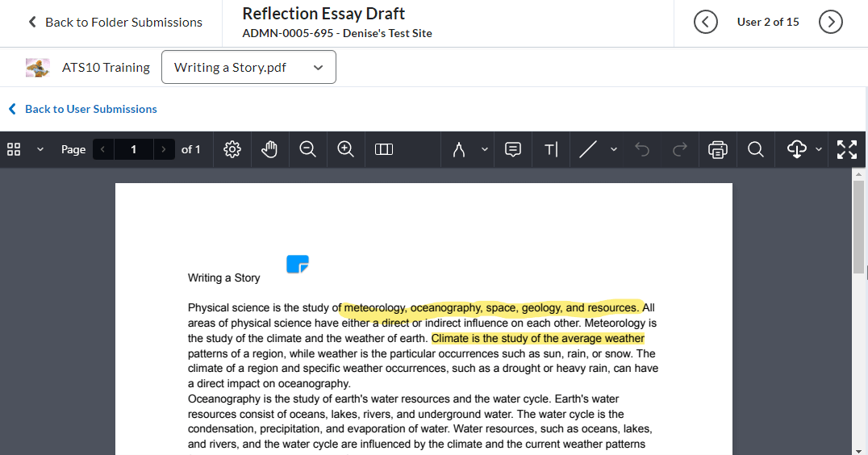
Task: Select the note comment tool
Action: pos(513,149)
